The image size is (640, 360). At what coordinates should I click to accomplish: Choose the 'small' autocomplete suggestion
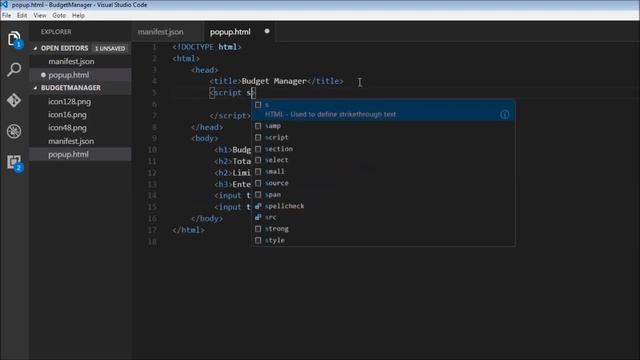(x=383, y=172)
